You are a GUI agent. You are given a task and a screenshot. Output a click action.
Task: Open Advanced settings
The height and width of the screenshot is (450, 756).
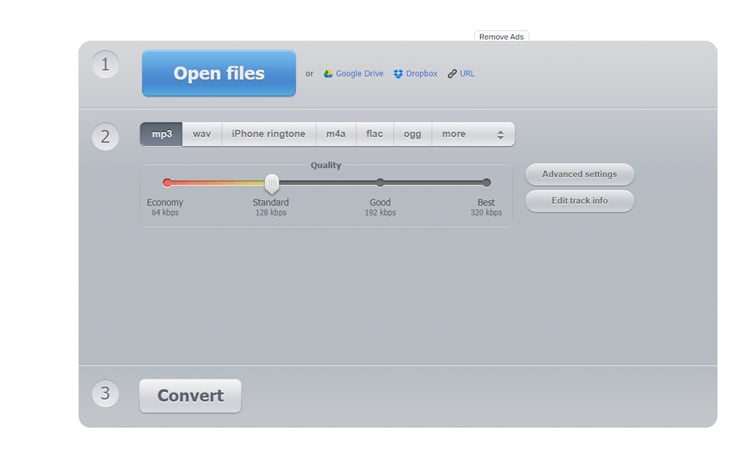coord(580,174)
